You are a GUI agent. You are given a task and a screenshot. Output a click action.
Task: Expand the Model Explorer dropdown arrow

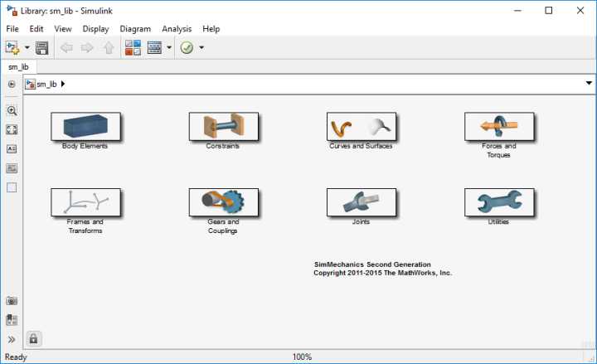tap(169, 48)
